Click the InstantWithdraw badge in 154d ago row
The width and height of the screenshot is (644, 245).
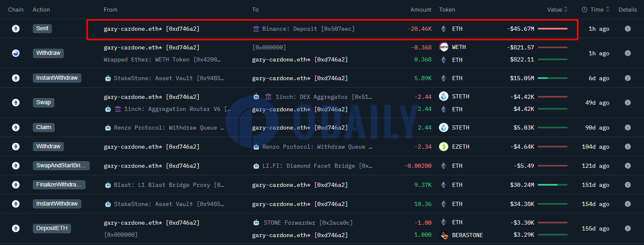(57, 204)
